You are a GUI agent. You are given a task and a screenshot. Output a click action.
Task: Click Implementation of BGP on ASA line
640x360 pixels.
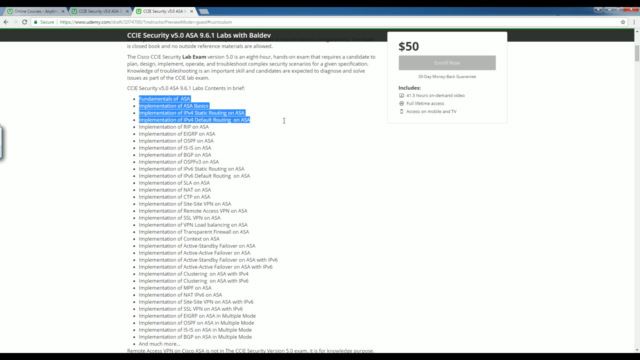point(175,155)
